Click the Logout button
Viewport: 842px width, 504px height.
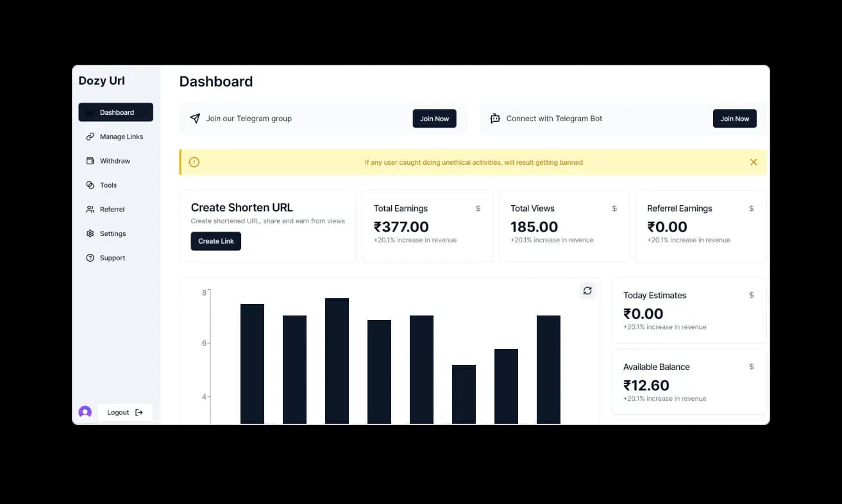125,412
